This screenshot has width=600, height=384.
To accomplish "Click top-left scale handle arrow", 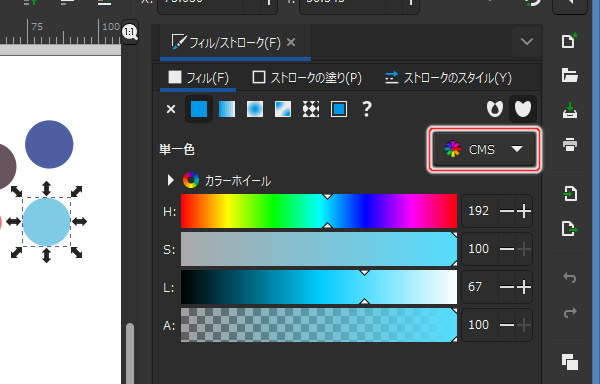I will [16, 191].
